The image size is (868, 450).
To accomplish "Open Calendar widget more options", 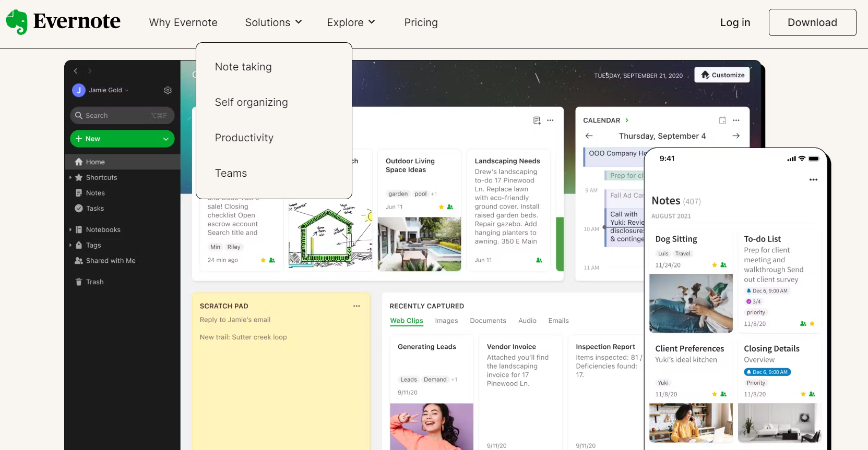I will (x=736, y=120).
